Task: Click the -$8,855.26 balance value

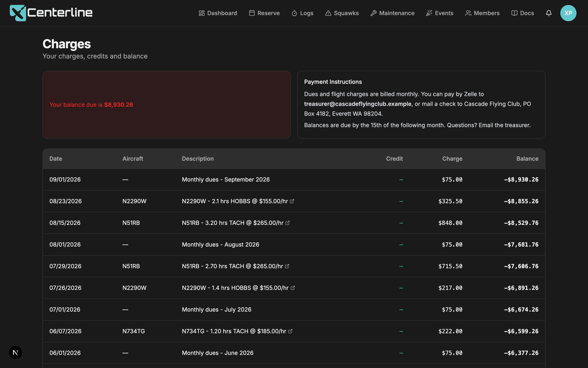Action: 521,201
